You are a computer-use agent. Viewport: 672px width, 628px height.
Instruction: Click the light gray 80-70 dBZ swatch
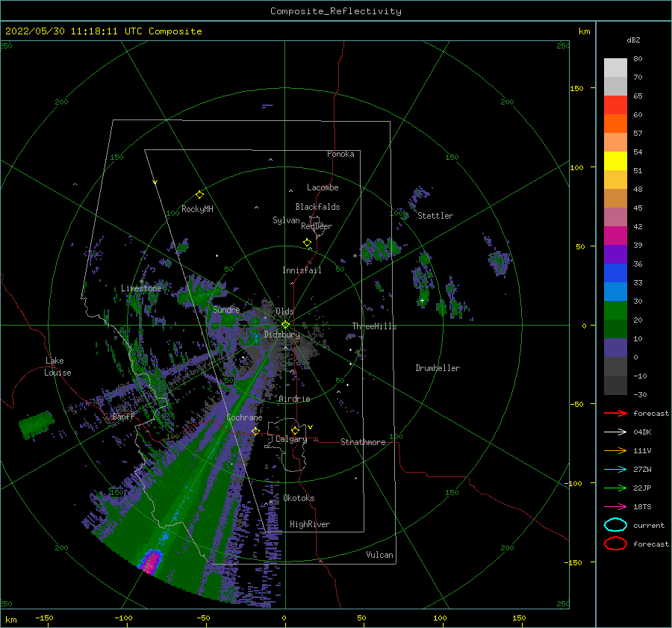pos(615,68)
